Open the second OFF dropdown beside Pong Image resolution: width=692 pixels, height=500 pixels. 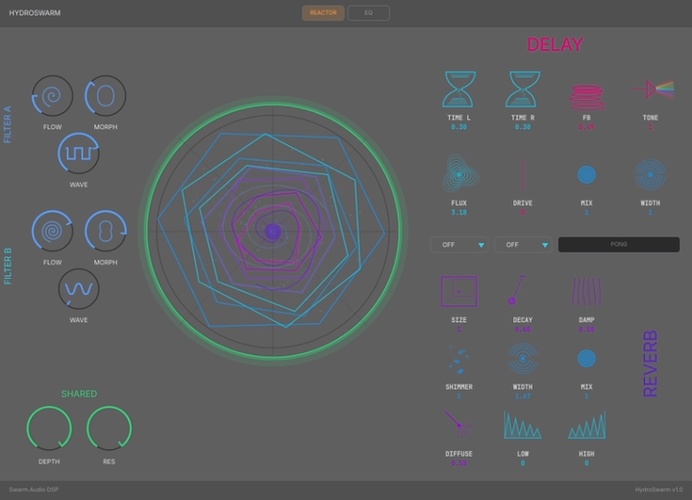tap(523, 244)
